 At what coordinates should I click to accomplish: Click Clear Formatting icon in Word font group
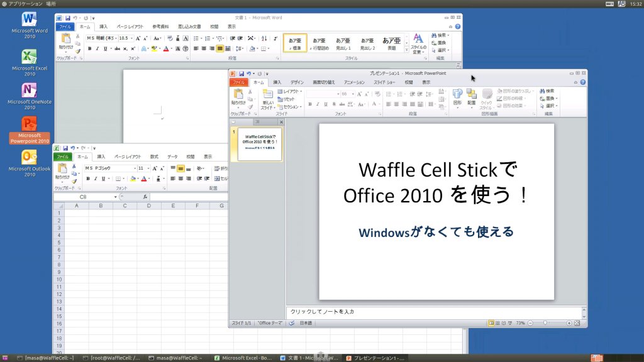click(170, 38)
